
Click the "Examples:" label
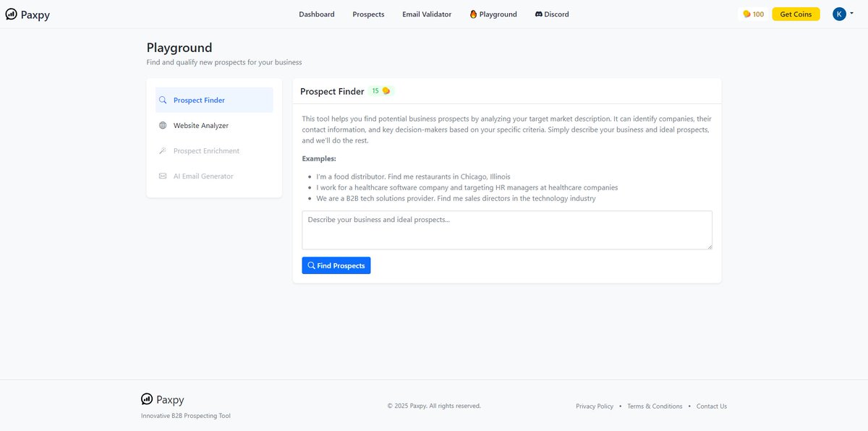point(319,158)
